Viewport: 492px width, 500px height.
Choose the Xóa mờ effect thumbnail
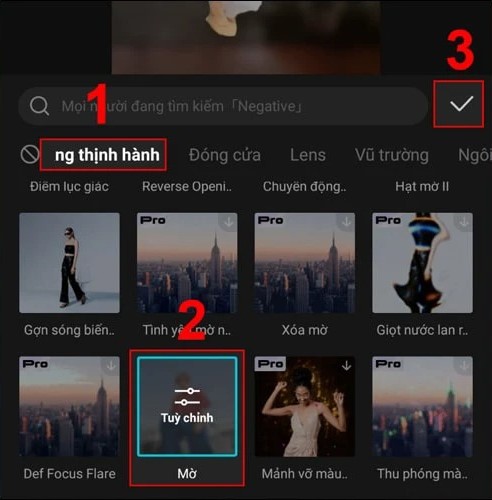[305, 263]
